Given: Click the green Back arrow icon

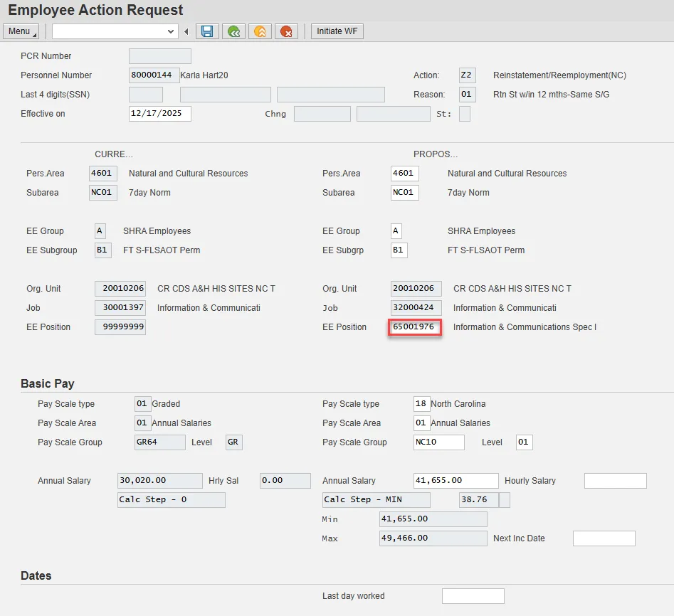Looking at the screenshot, I should (233, 31).
